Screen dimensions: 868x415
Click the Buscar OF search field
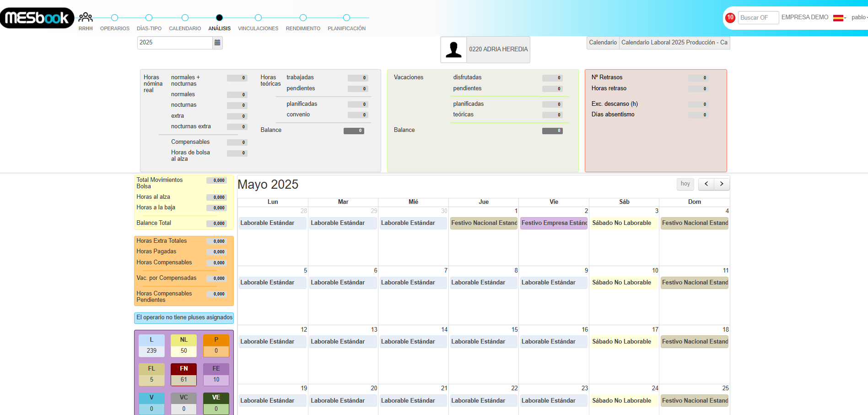(758, 17)
